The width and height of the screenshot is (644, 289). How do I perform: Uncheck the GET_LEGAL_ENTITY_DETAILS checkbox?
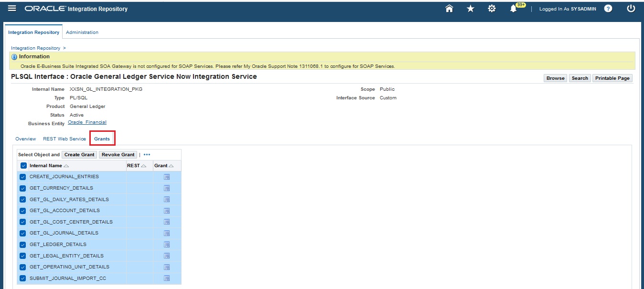click(22, 256)
